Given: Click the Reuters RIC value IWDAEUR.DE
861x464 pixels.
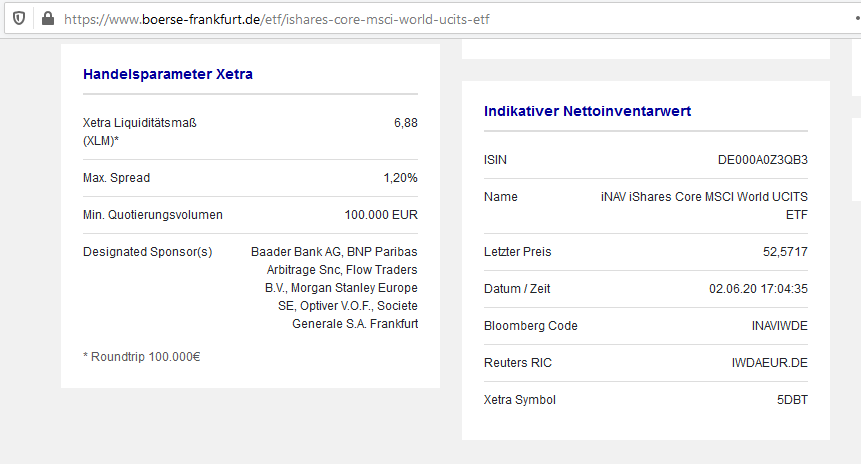Looking at the screenshot, I should (769, 363).
